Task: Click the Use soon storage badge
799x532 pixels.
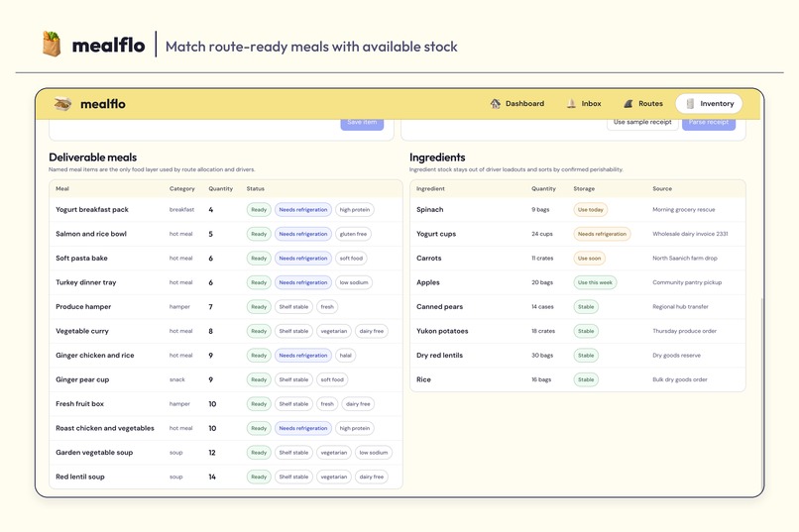Action: click(x=589, y=259)
